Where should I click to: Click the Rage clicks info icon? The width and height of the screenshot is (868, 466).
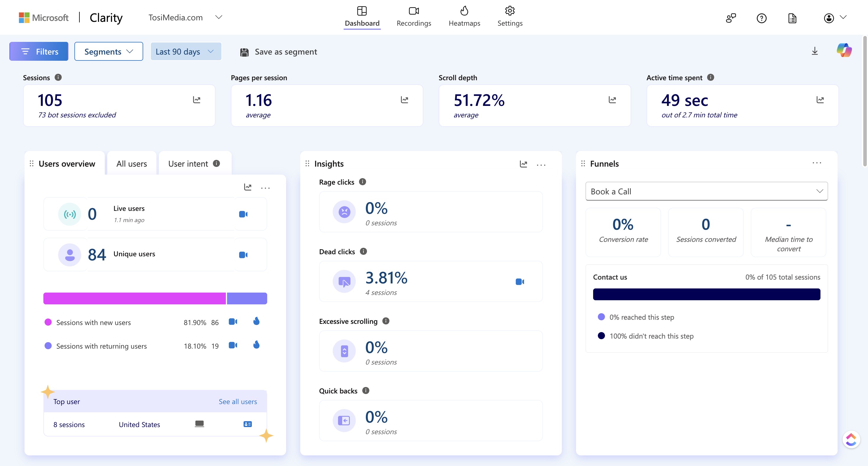pyautogui.click(x=363, y=182)
